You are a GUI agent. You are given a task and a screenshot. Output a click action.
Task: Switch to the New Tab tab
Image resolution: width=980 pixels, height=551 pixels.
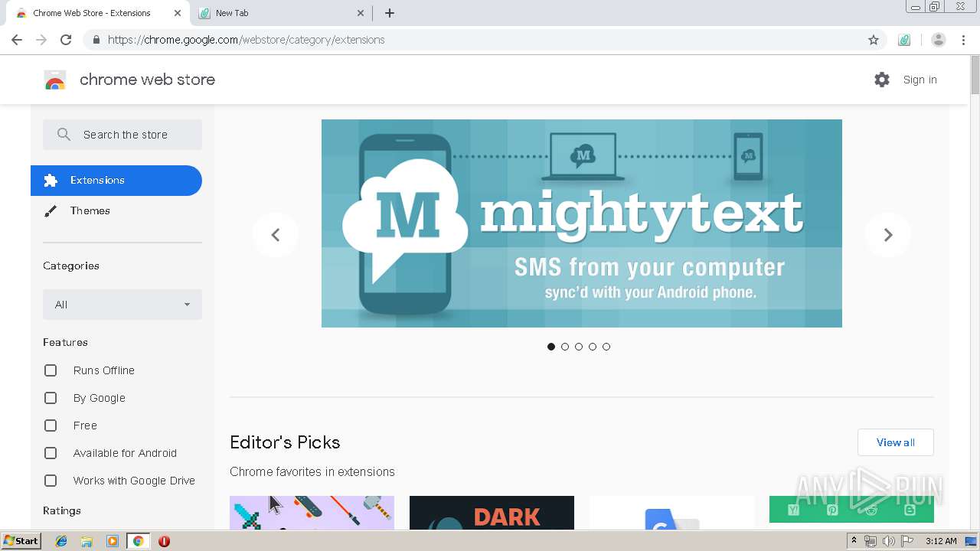[x=282, y=13]
